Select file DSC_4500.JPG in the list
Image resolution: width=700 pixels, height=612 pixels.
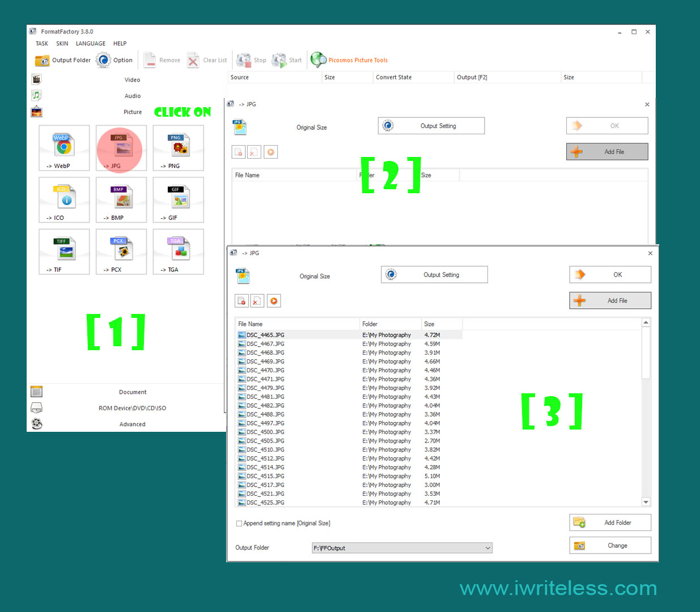tap(349, 432)
